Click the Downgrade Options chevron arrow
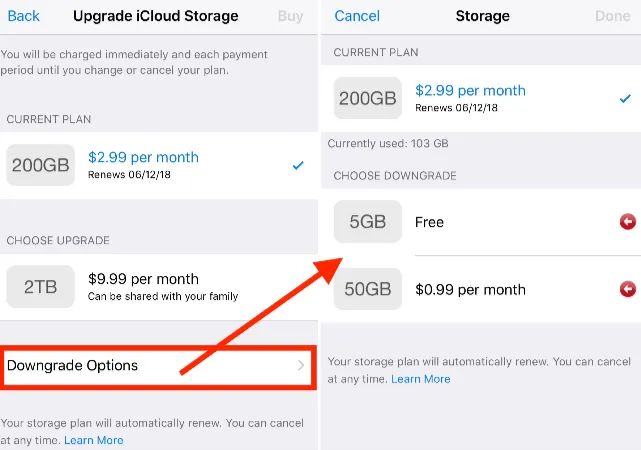The image size is (641, 450). point(301,366)
